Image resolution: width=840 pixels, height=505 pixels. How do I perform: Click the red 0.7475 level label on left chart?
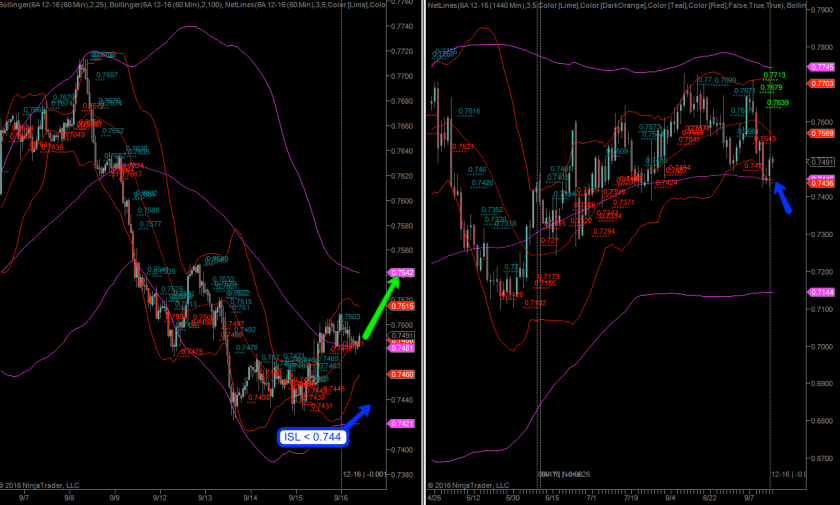tap(192, 352)
